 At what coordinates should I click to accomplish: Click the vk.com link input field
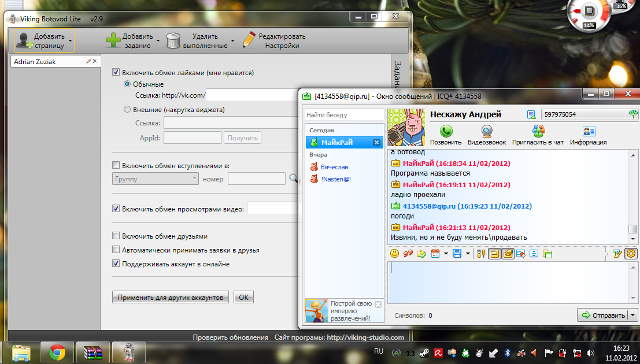(x=252, y=95)
